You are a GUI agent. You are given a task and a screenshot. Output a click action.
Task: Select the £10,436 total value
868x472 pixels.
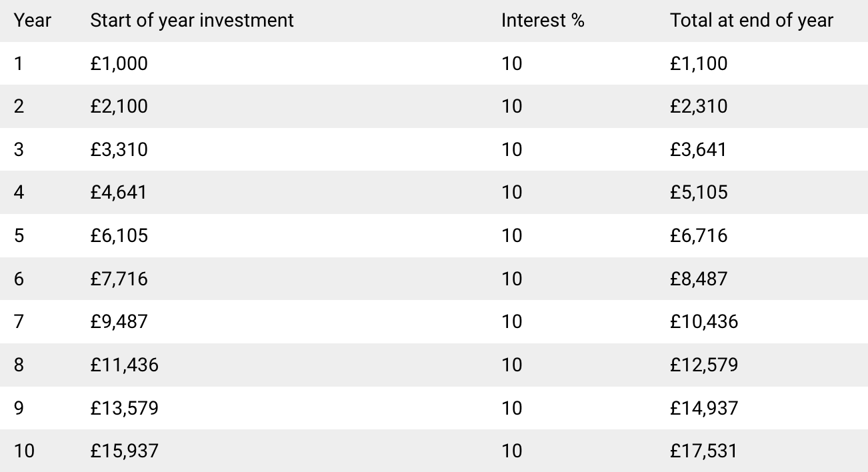pyautogui.click(x=705, y=321)
